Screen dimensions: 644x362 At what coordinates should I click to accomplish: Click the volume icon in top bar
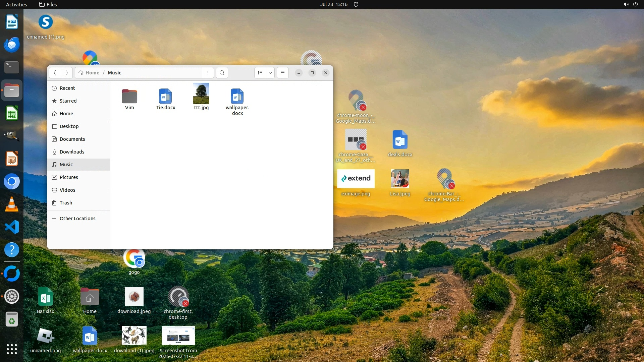[x=626, y=4]
